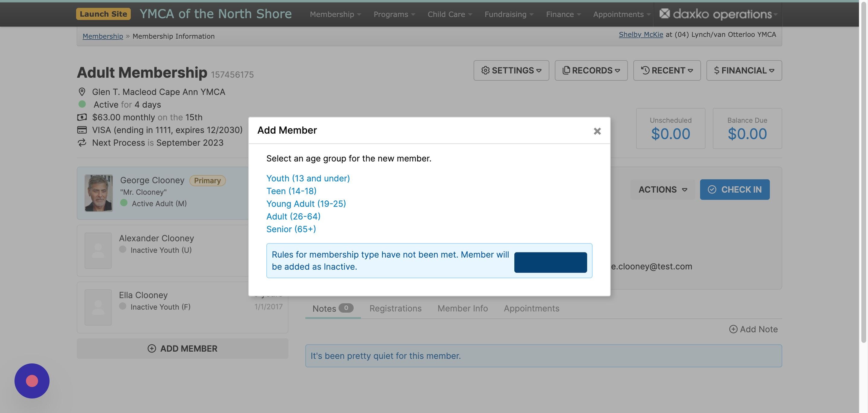Click the Notes count badge showing 0
This screenshot has height=413, width=868.
point(346,308)
